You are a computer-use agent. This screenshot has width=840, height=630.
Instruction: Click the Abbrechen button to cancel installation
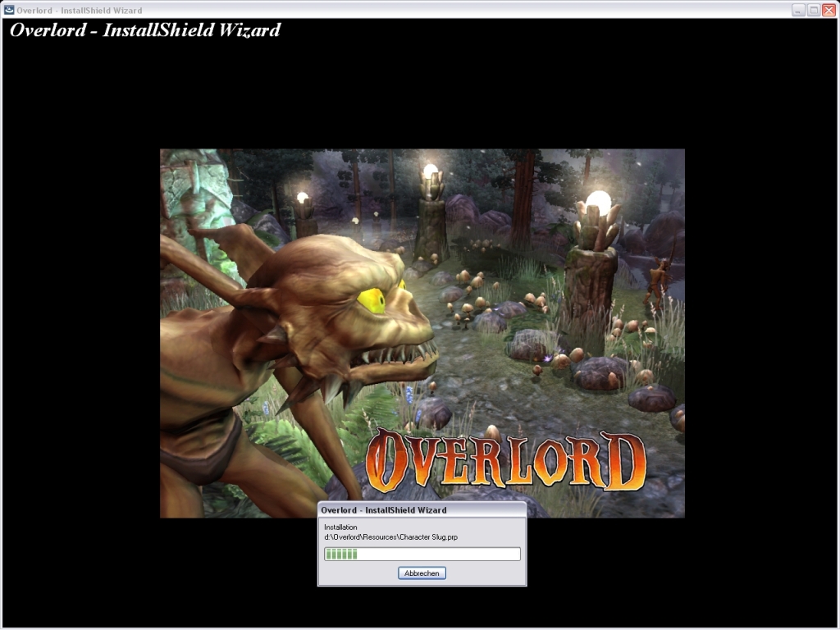(x=422, y=573)
